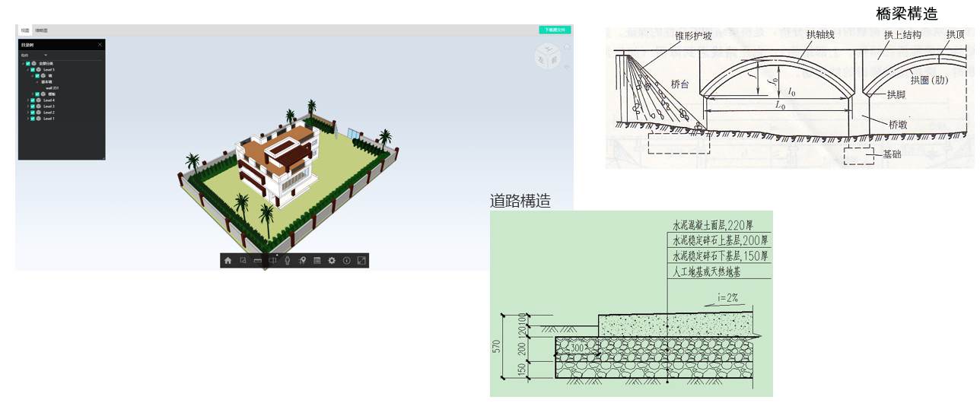The image size is (980, 403).
Task: Uncheck the Level 5 checkbox
Action: [33, 70]
